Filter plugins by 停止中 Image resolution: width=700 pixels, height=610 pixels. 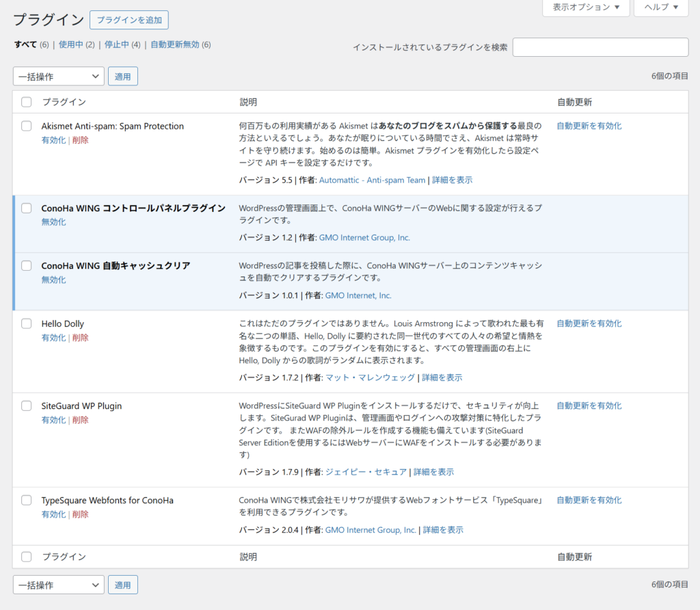(x=116, y=44)
